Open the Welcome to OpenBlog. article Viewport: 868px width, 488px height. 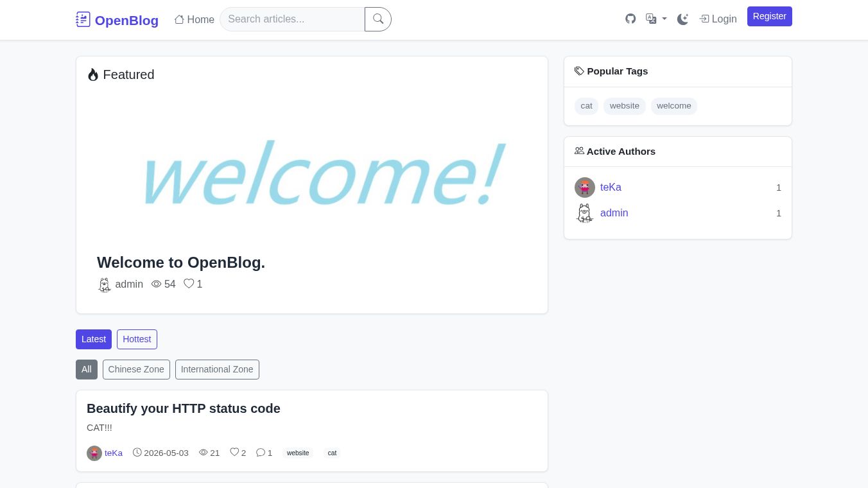181,263
